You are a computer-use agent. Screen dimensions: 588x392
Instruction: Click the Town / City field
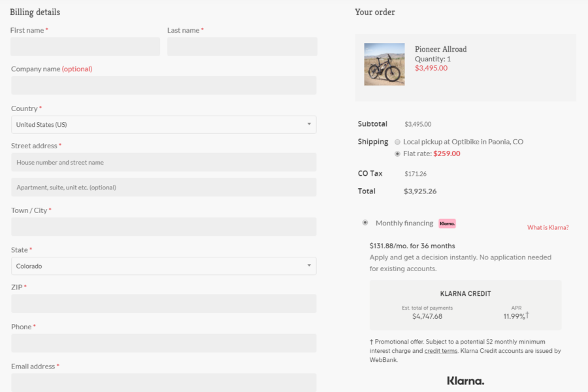tap(163, 227)
